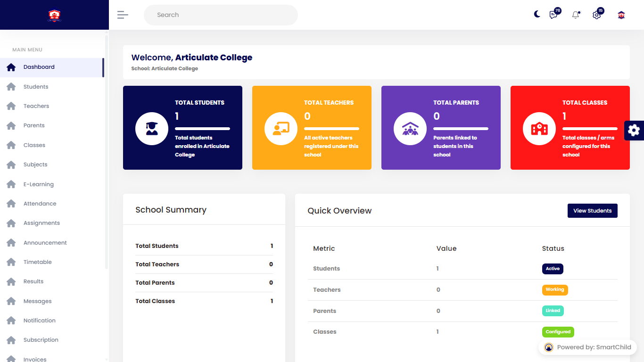Viewport: 644px width, 362px height.
Task: Open E-Learning from the sidebar
Action: [x=52, y=184]
